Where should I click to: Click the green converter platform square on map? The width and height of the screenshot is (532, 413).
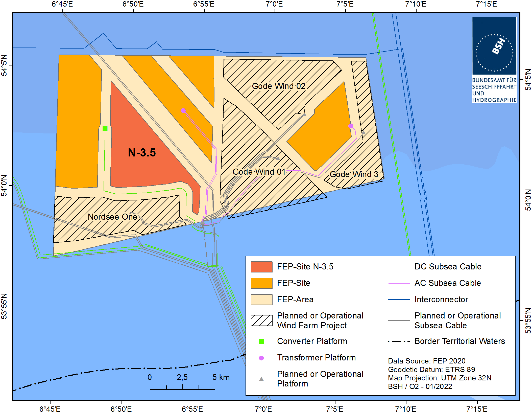[105, 129]
